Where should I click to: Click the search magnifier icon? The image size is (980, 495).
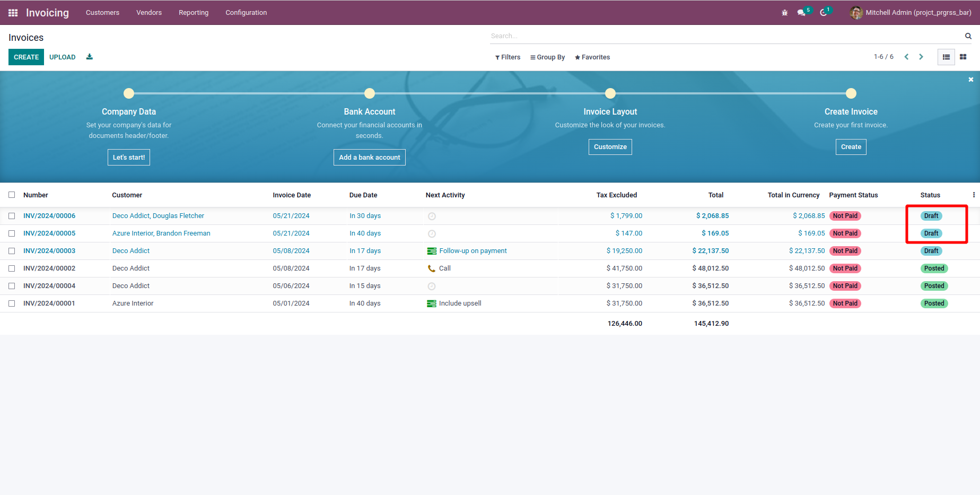[x=968, y=36]
